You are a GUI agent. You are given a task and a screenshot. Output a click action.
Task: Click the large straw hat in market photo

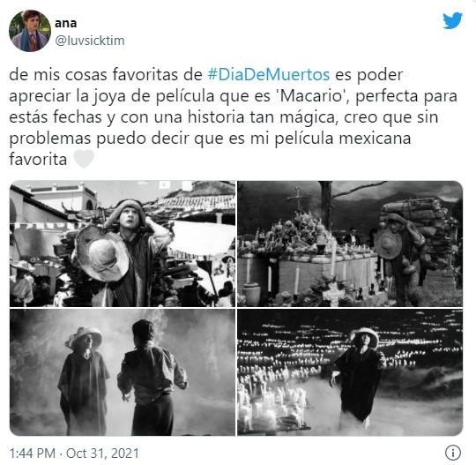pyautogui.click(x=102, y=253)
